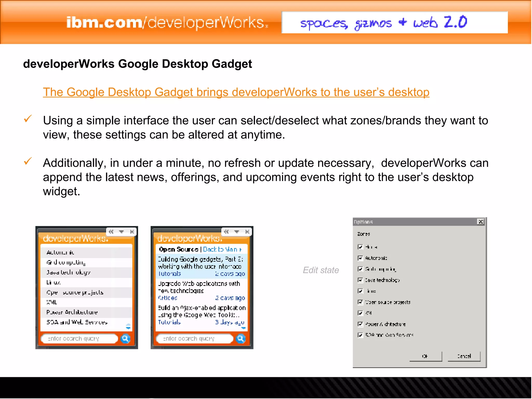Uncheck Java technology checkbox in Options

click(360, 280)
